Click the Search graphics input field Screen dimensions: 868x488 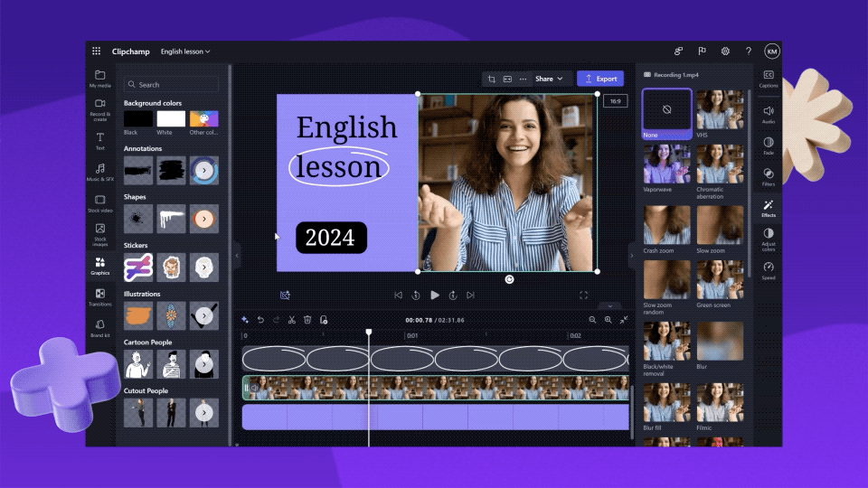tap(171, 84)
